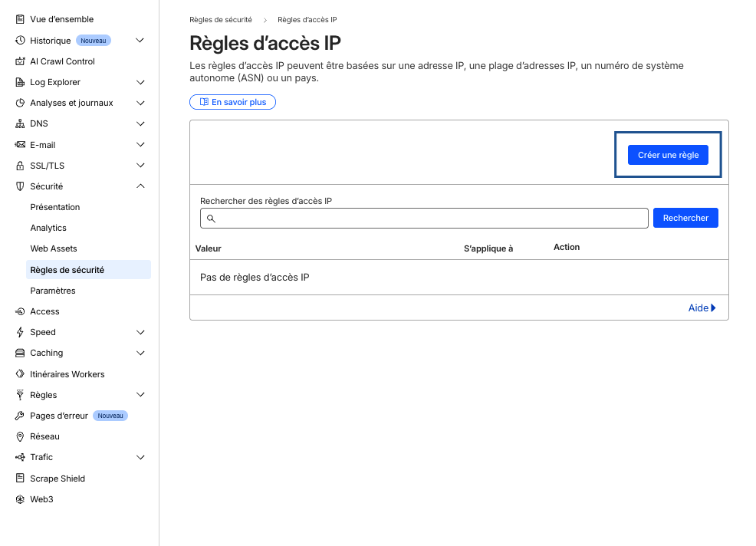
Task: Open the Access page
Action: tap(44, 311)
